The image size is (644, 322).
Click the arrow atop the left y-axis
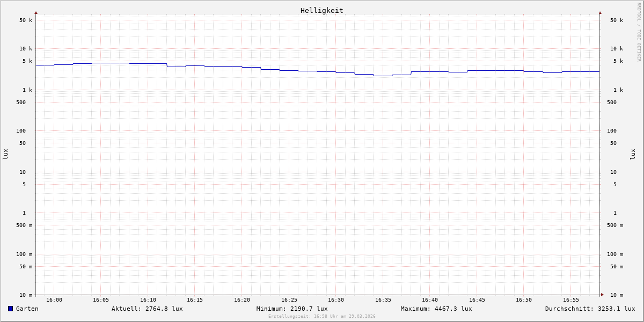[36, 12]
